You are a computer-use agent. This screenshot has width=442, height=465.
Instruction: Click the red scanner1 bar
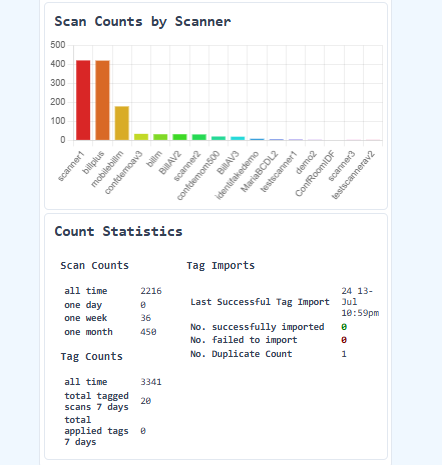point(83,100)
